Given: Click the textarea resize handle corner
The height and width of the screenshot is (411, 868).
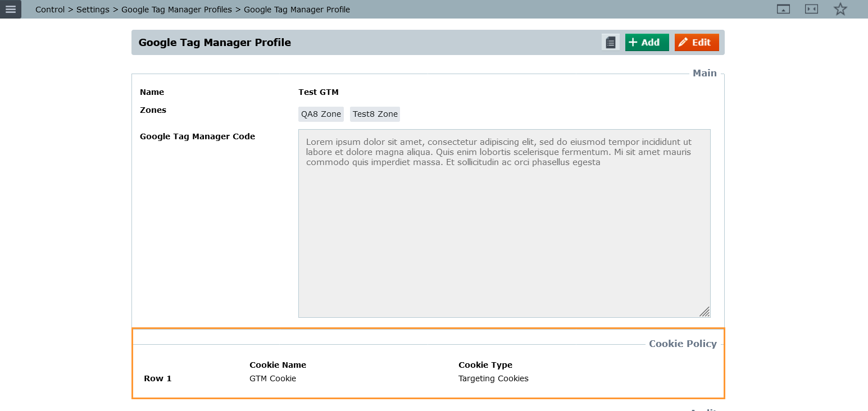Looking at the screenshot, I should click(x=705, y=312).
